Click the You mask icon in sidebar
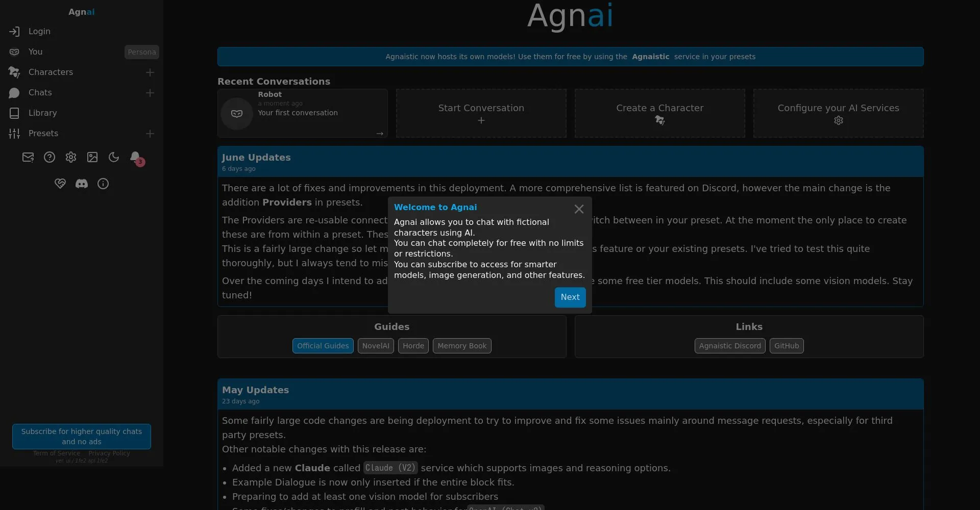The image size is (980, 510). pyautogui.click(x=14, y=52)
